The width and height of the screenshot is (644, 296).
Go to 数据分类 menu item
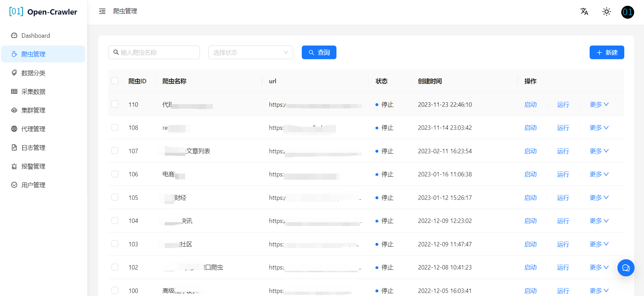[43, 73]
